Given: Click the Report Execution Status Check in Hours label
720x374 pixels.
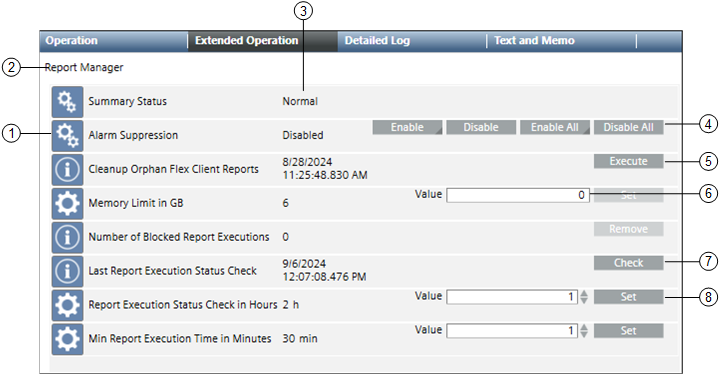Looking at the screenshot, I should pos(183,305).
